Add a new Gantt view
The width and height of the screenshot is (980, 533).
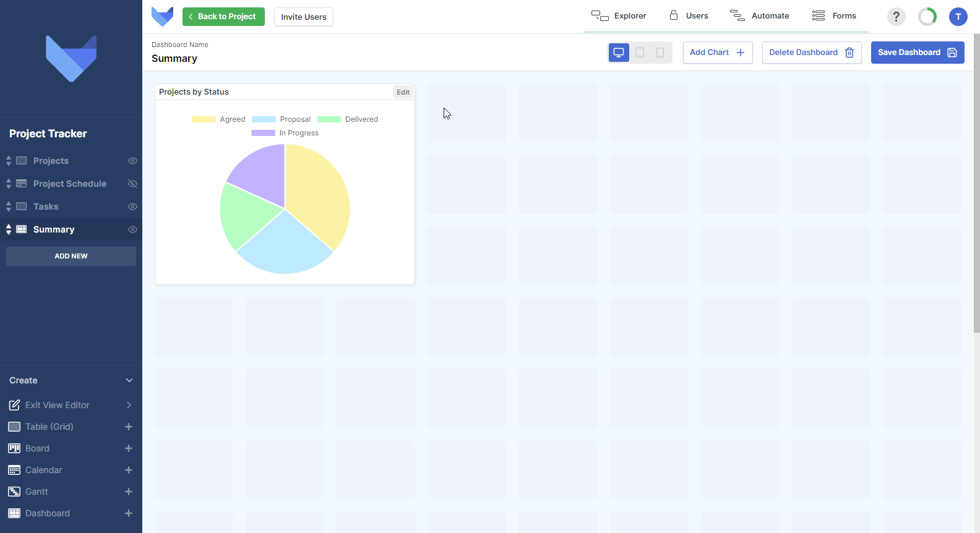[x=129, y=492]
